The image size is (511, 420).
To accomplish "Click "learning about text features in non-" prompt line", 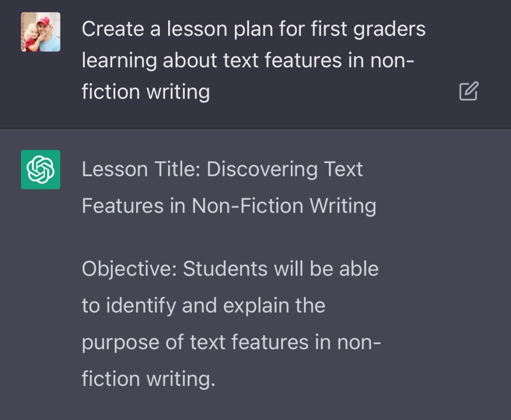I will coord(248,60).
